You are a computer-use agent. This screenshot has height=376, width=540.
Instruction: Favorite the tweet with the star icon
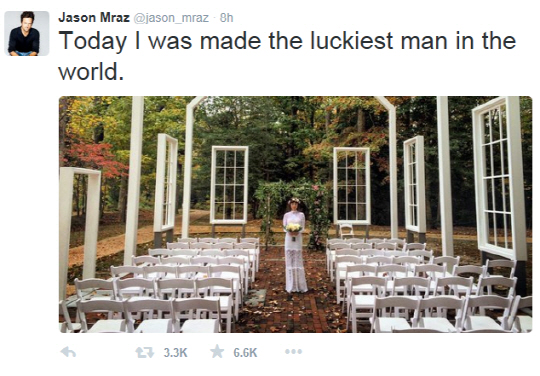(217, 352)
